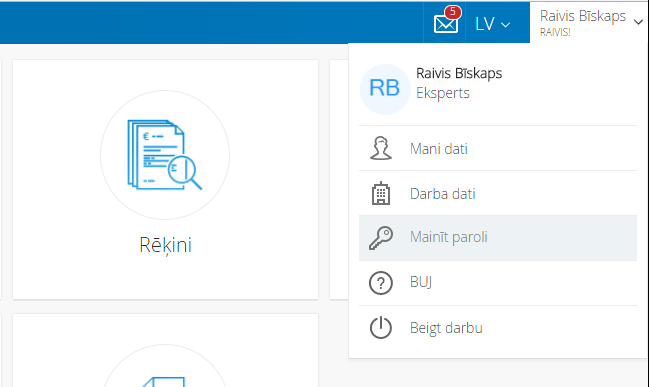Viewport: 649px width, 387px height.
Task: Click the Rēķini label
Action: 166,245
